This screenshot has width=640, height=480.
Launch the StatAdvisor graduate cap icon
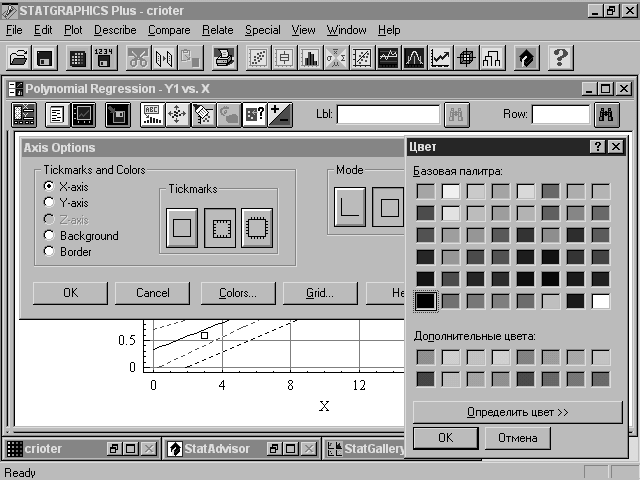[x=526, y=58]
